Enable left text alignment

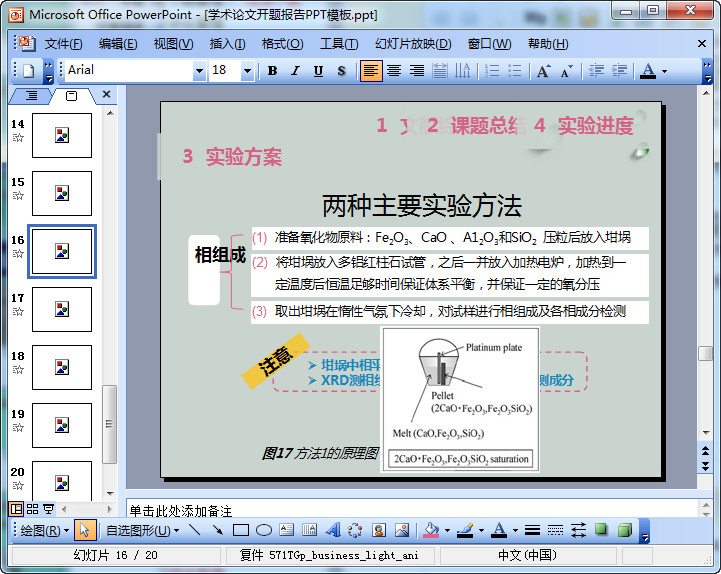(371, 71)
